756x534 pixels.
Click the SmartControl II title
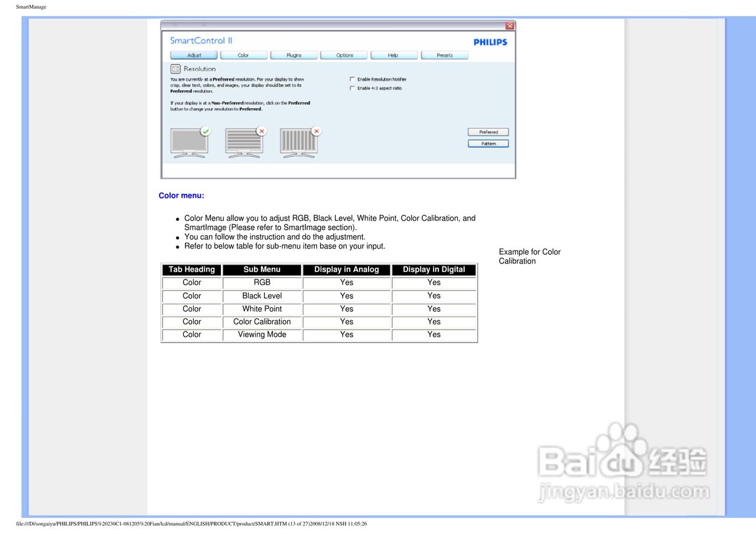(201, 41)
